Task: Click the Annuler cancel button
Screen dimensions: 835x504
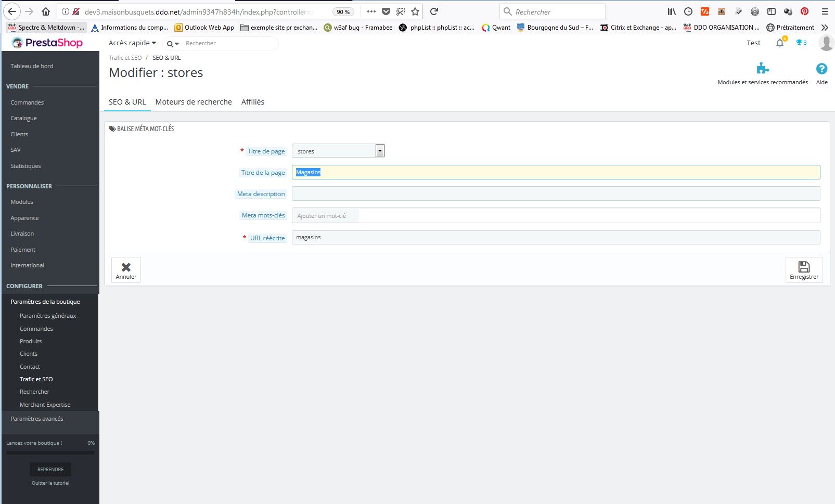Action: pyautogui.click(x=126, y=270)
